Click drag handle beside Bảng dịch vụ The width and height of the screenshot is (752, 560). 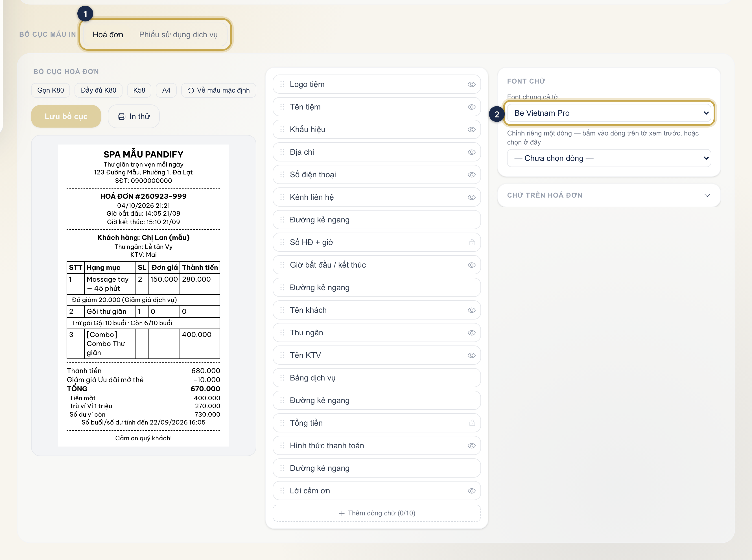pos(282,378)
